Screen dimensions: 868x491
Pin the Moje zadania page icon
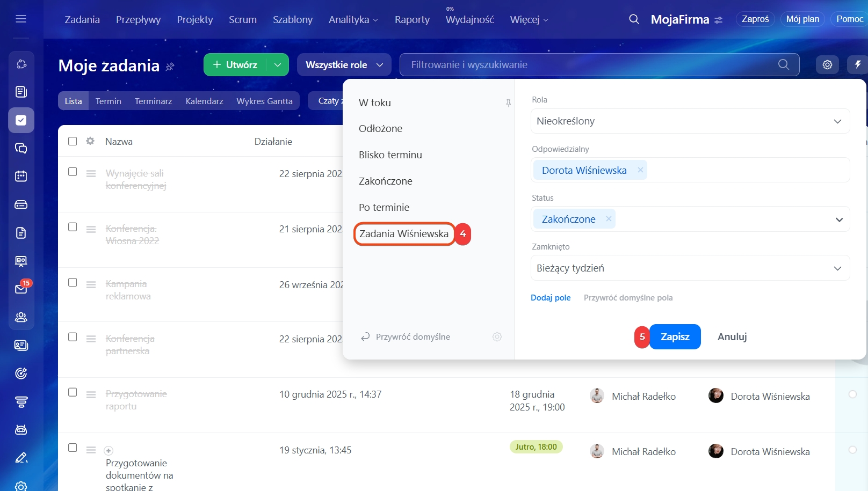point(170,67)
